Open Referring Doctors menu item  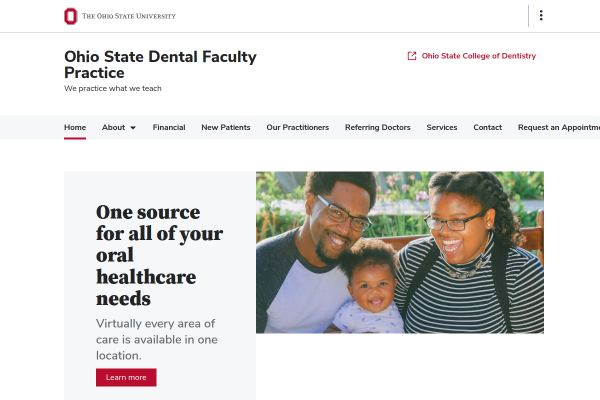pos(378,128)
